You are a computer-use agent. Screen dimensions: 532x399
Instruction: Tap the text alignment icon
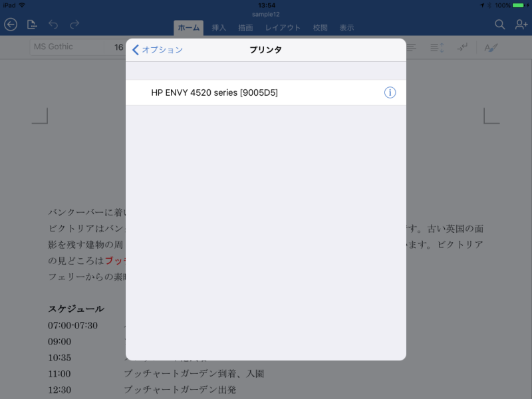pyautogui.click(x=411, y=47)
